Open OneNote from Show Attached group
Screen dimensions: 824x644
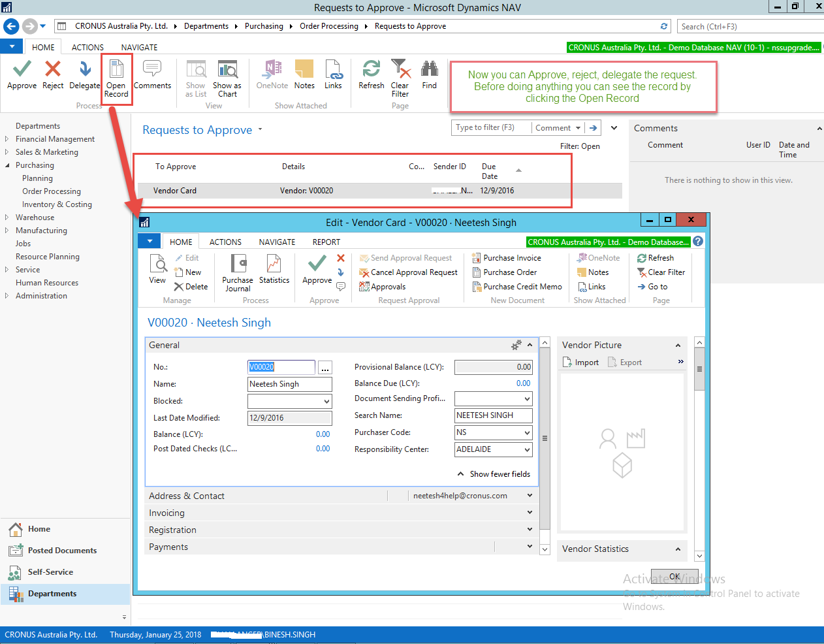pos(271,74)
